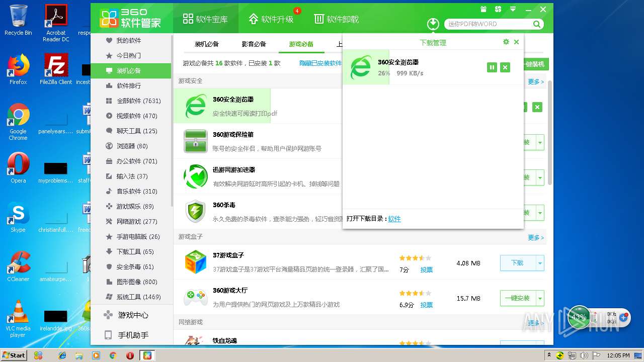Expand install dropdown arrow for 360游戏保险箱

[x=540, y=142]
